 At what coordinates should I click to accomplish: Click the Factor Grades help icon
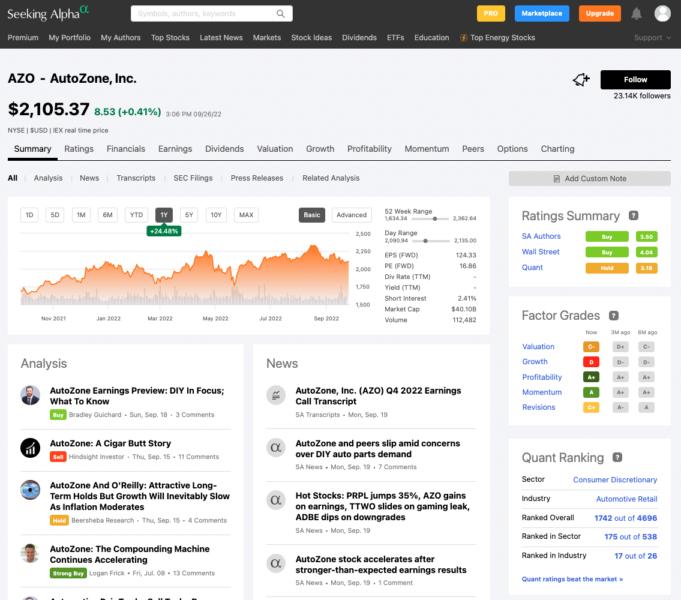pyautogui.click(x=613, y=315)
